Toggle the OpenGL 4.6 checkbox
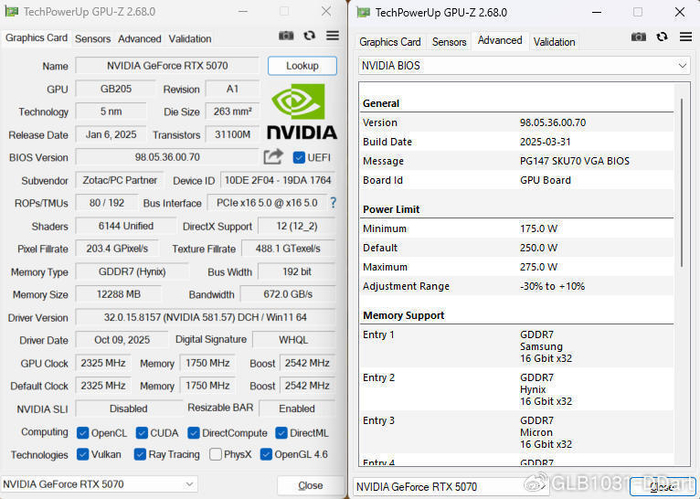Viewport: 700px width, 499px height. pyautogui.click(x=266, y=454)
